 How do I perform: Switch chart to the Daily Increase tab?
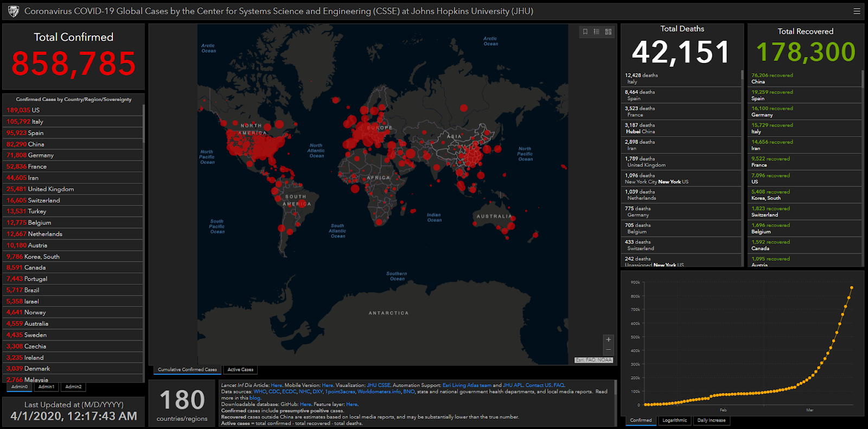pos(711,420)
